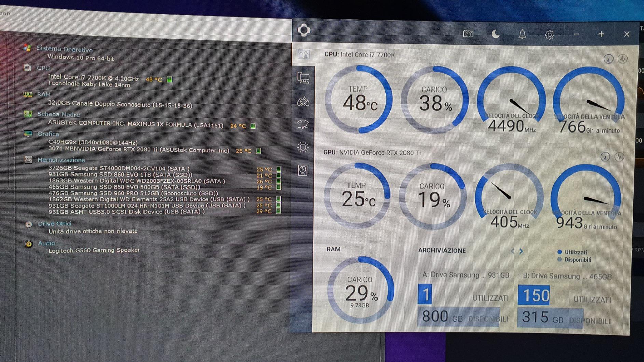The width and height of the screenshot is (644, 362).
Task: Open the GPU graph icon in CAM
Action: tap(619, 157)
